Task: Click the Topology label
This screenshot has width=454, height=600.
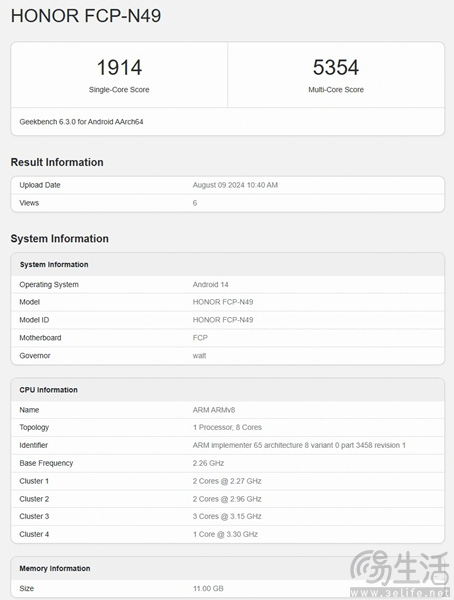Action: click(x=34, y=427)
